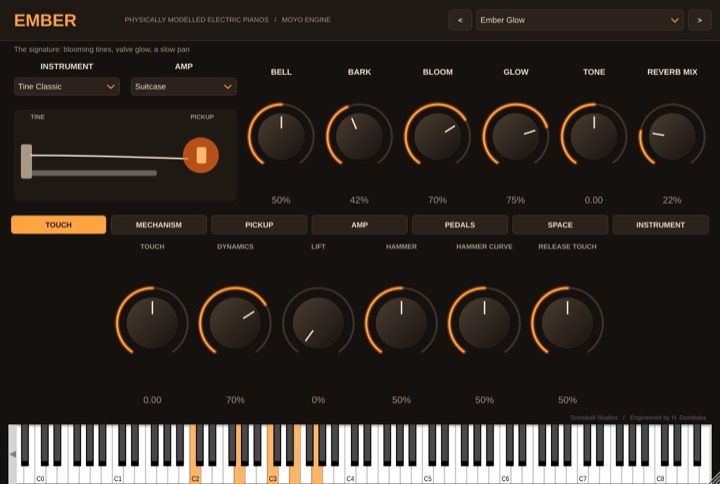
Task: Switch to the Pickup tab
Action: [x=259, y=225]
